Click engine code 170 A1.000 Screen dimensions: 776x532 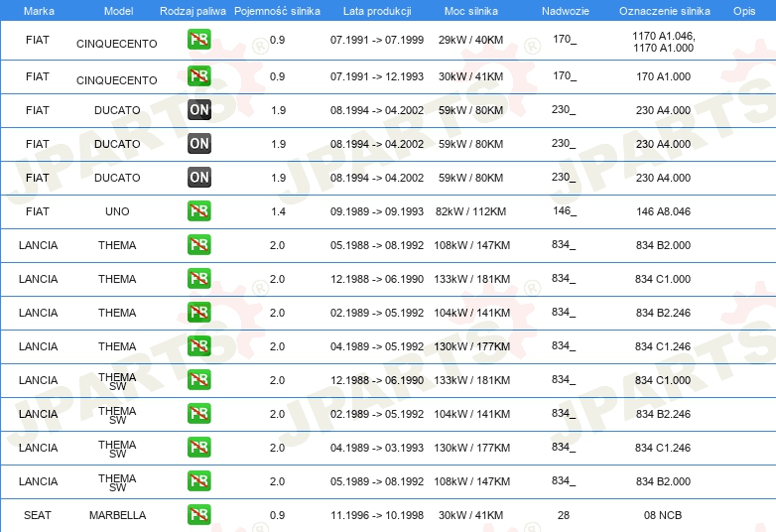point(663,76)
